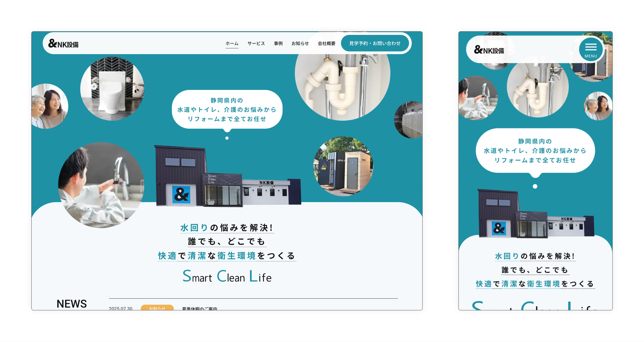The height and width of the screenshot is (342, 644).
Task: Click the 2025.07.30 news date entry
Action: click(121, 309)
